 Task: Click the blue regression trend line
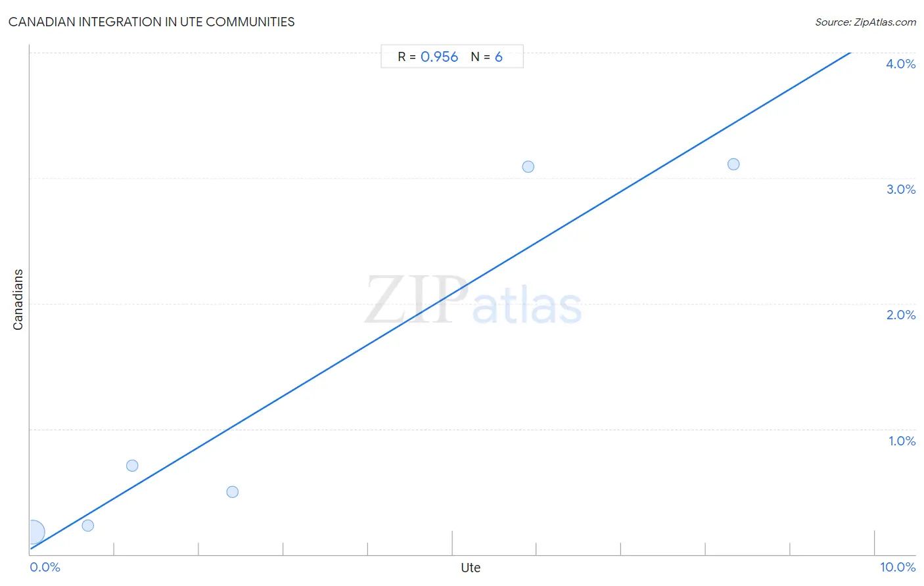pos(440,300)
